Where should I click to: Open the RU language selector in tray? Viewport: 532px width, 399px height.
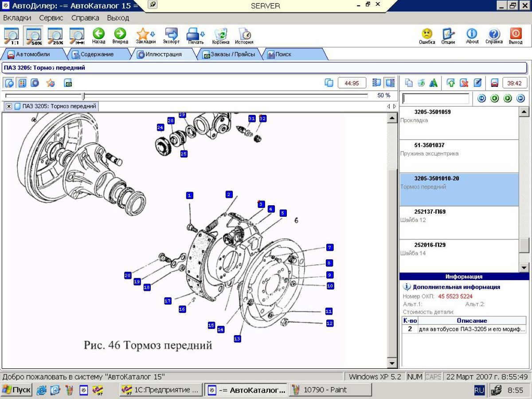click(479, 390)
